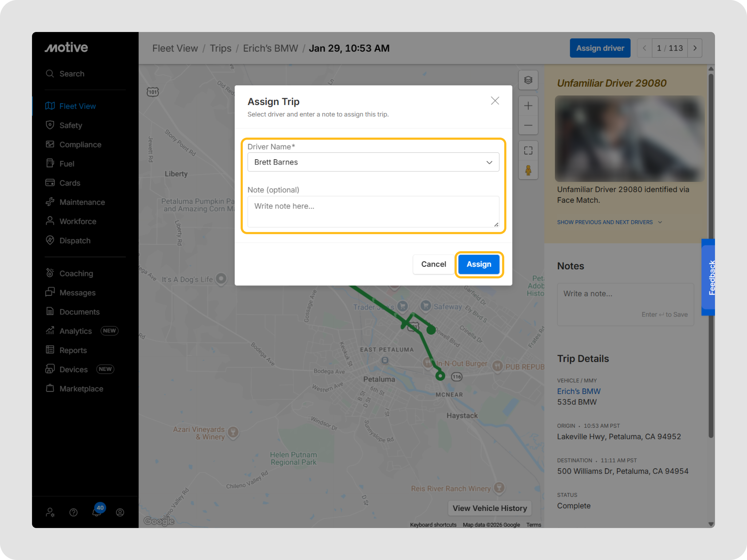Viewport: 747px width, 560px height.
Task: Select the Street View pegman icon
Action: (x=528, y=170)
